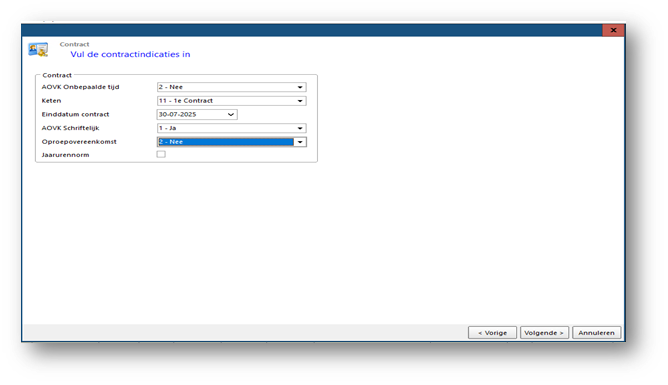Viewport: 668px width, 385px height.
Task: Cancel the wizard with Annuleren
Action: coord(596,333)
